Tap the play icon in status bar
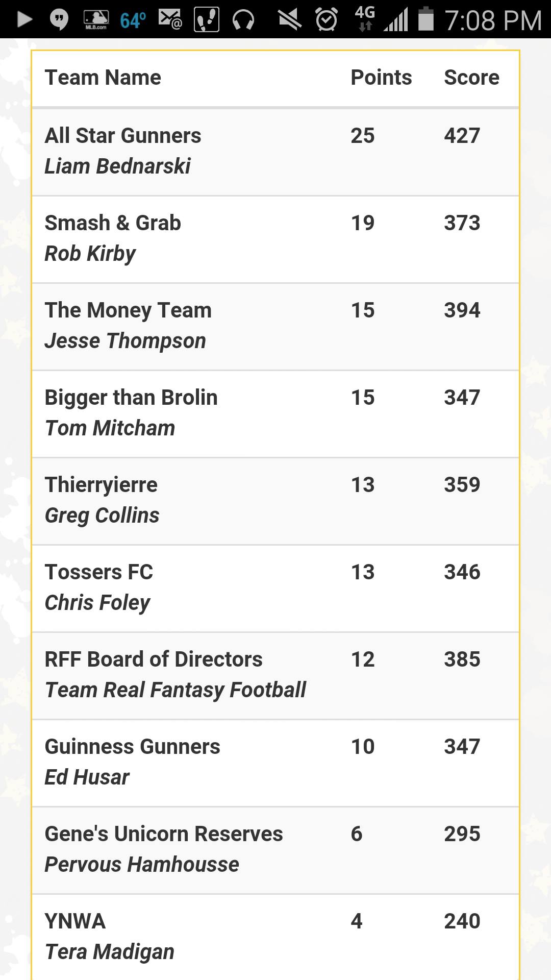This screenshot has width=551, height=980. pos(24,19)
